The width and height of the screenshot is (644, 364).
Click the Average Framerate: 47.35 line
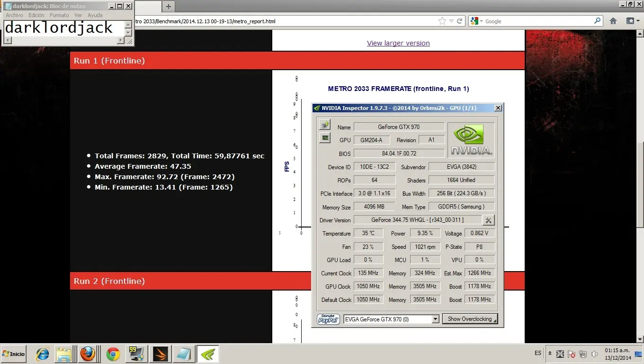(x=143, y=166)
